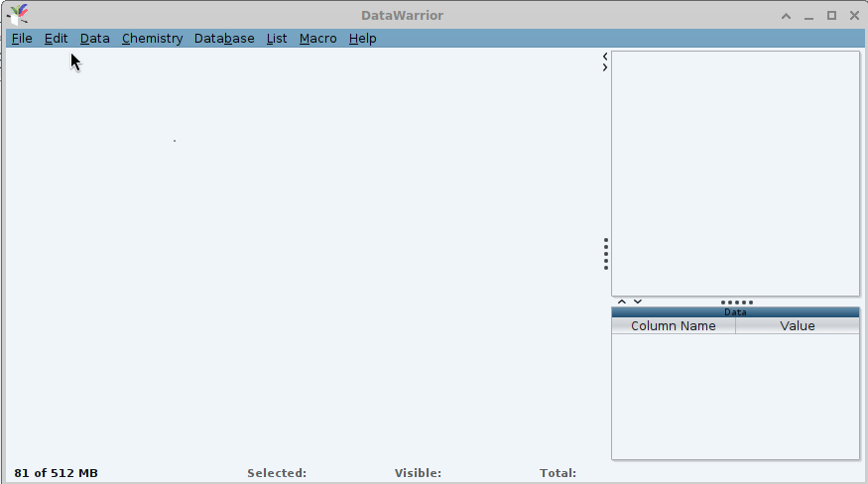Click the DataWarrior application logo icon
This screenshot has height=484, width=868.
18,15
